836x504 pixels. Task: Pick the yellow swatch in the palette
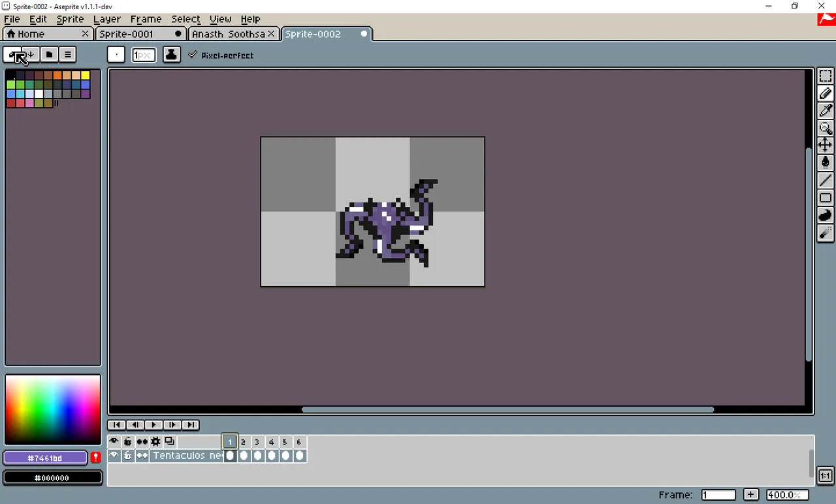86,75
